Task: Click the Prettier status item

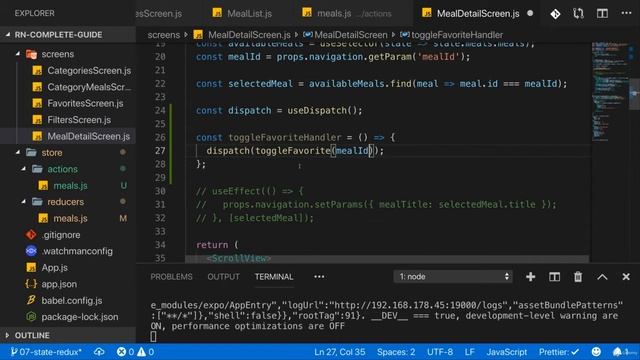Action: click(559, 352)
